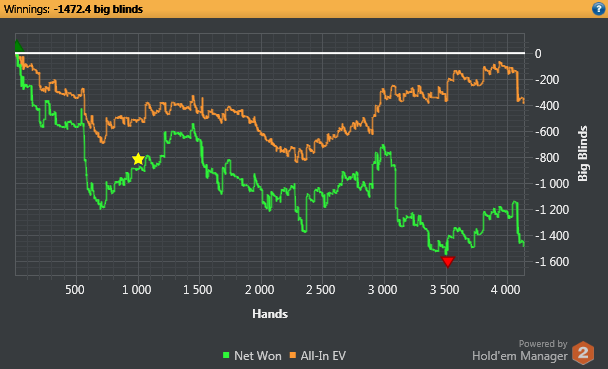Click the -600 value on Big Blinds axis
Image resolution: width=608 pixels, height=369 pixels.
click(x=547, y=132)
